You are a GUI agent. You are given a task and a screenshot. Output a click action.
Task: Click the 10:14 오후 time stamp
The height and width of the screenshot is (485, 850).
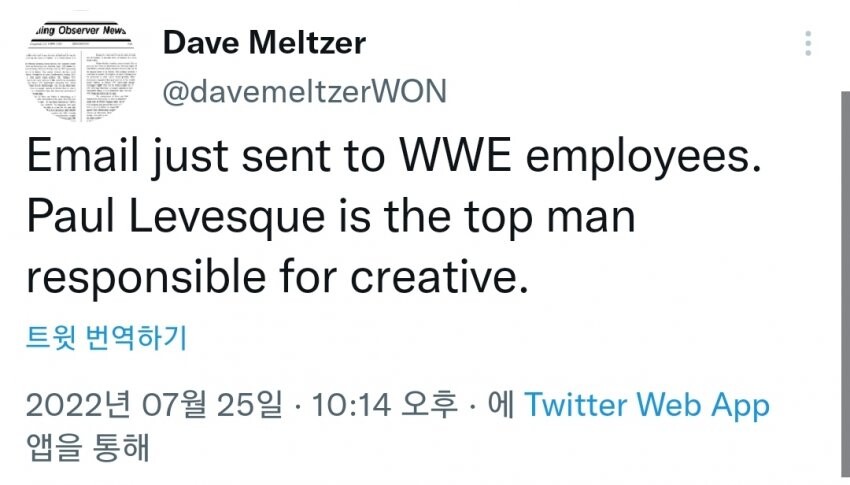pyautogui.click(x=384, y=405)
